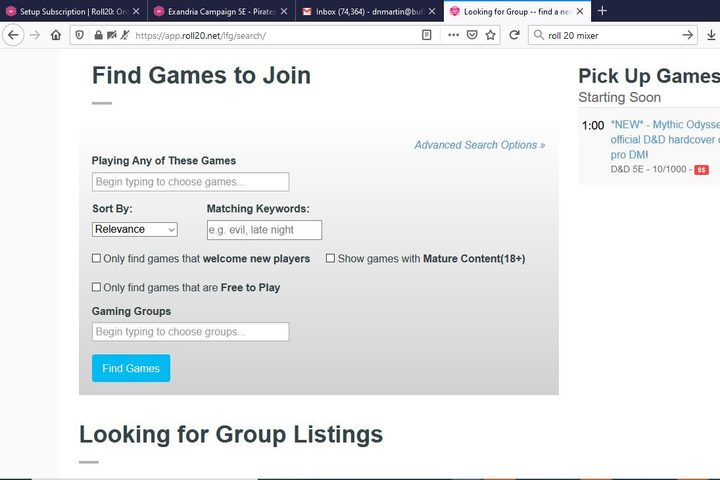Click the 'Find Games to Join' heading
Screen dimensions: 720x480
click(202, 75)
